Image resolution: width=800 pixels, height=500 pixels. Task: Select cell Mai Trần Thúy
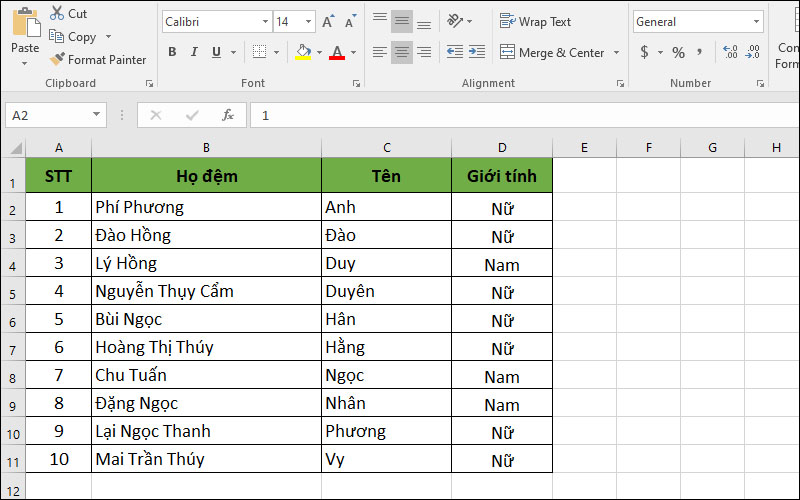coord(207,459)
